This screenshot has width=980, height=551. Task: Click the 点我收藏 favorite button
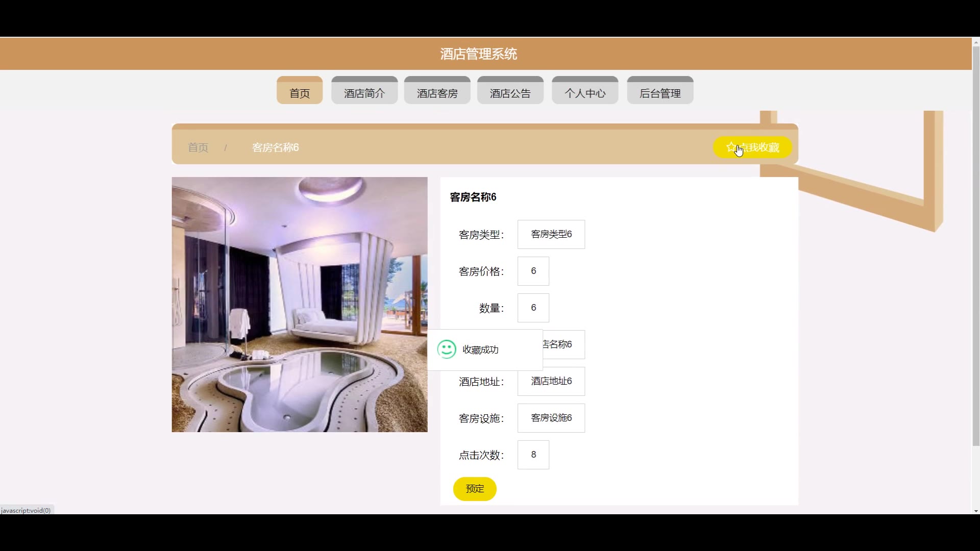tap(752, 147)
